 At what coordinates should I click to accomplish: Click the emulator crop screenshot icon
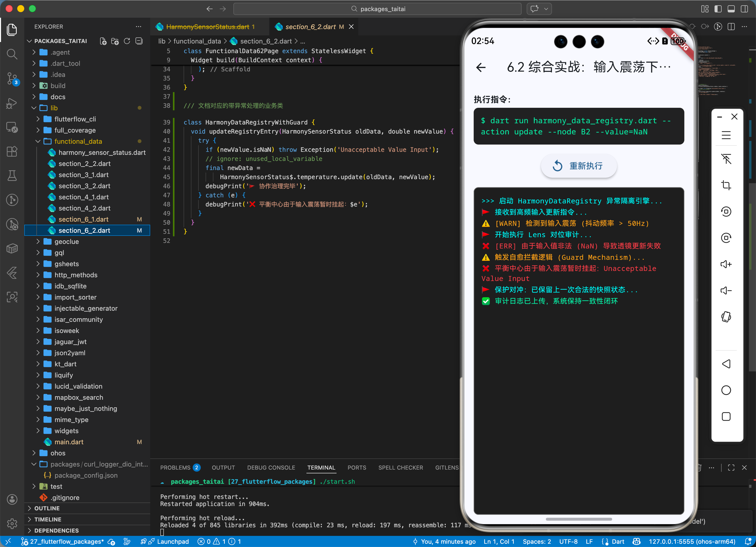coord(726,185)
